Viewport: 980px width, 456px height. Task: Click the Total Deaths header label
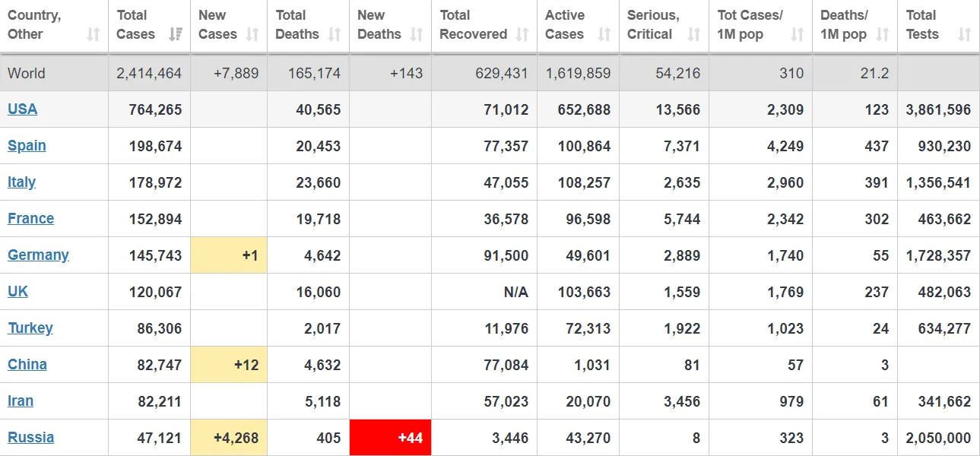coord(297,24)
